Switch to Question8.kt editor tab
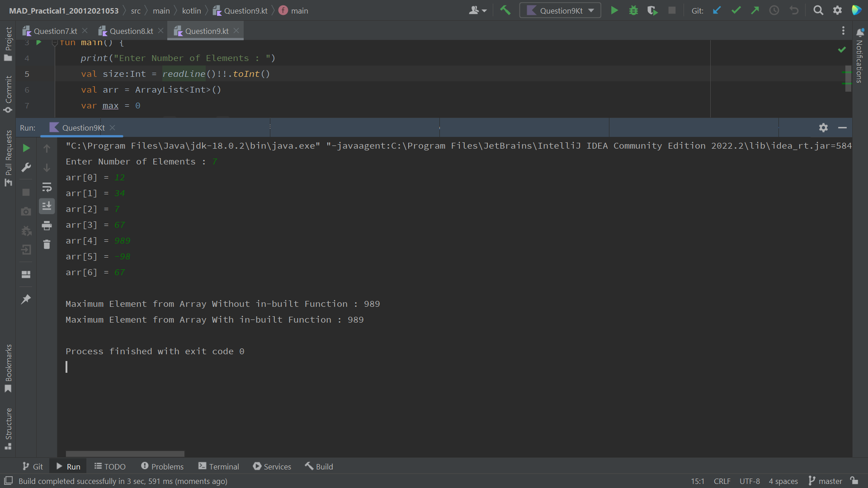This screenshot has height=488, width=868. pyautogui.click(x=131, y=31)
